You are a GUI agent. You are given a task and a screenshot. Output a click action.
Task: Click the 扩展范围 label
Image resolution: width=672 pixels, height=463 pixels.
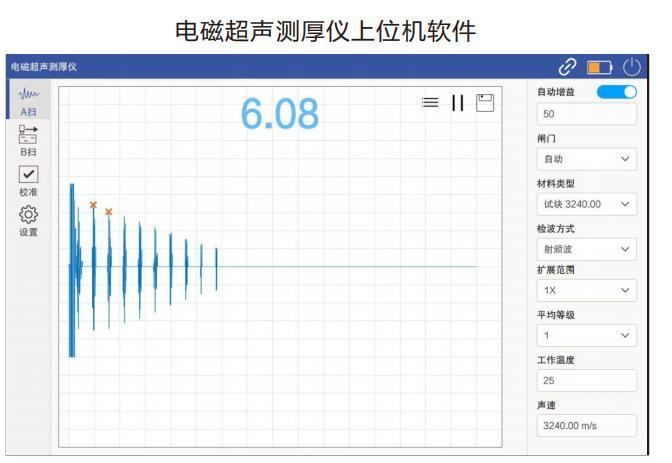(x=556, y=270)
